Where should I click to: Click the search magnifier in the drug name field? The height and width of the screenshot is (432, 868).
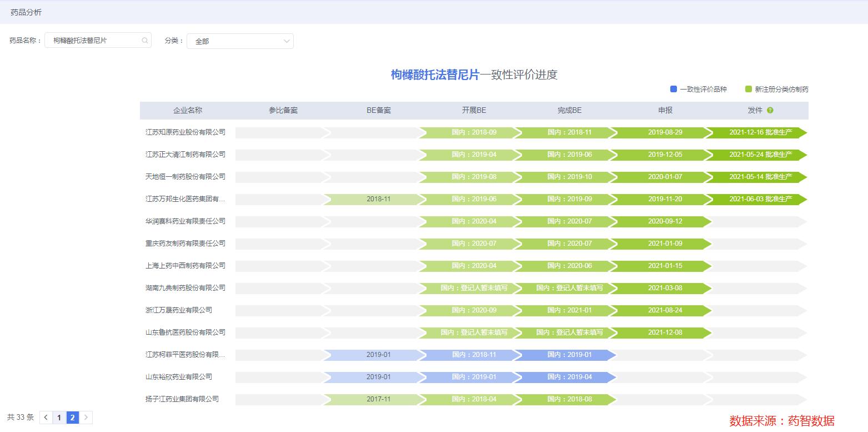click(144, 40)
